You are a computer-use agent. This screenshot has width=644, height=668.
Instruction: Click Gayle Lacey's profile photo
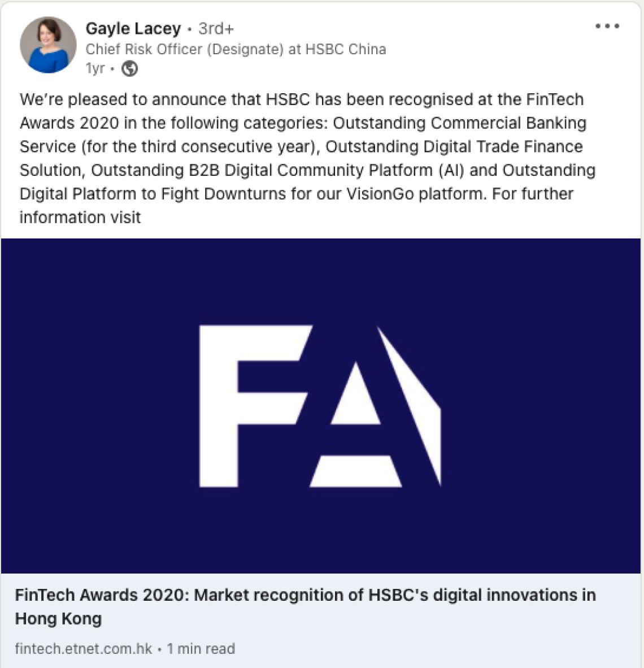[x=48, y=45]
